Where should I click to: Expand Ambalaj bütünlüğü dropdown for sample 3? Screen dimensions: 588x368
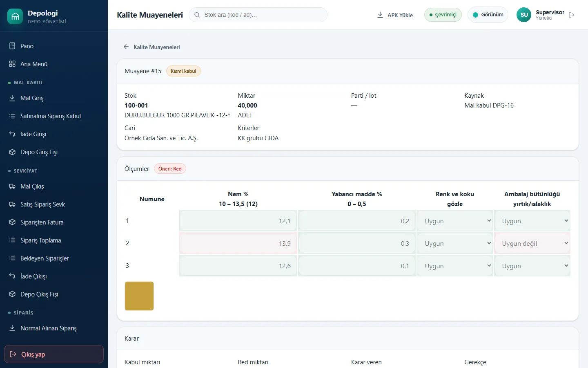532,266
